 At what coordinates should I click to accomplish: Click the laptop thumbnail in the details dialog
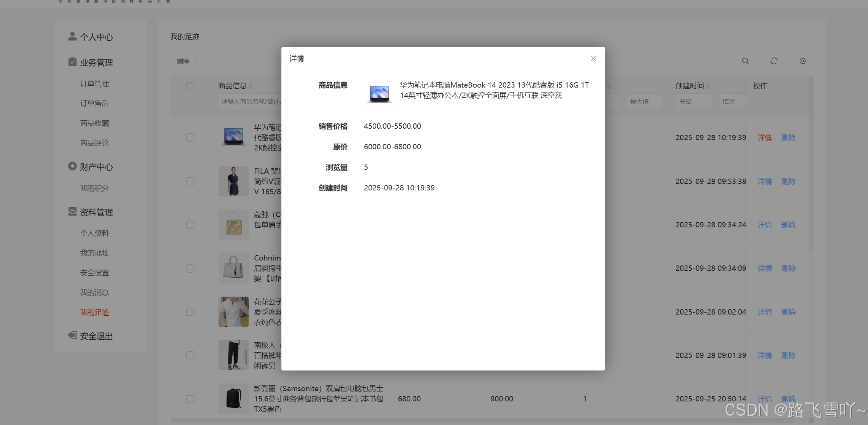click(379, 94)
